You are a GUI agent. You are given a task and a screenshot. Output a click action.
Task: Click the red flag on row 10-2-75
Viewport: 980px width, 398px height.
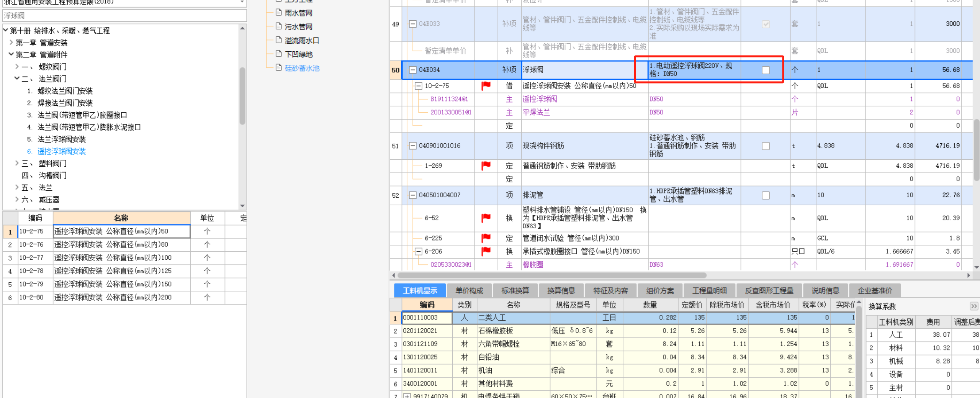coord(486,86)
